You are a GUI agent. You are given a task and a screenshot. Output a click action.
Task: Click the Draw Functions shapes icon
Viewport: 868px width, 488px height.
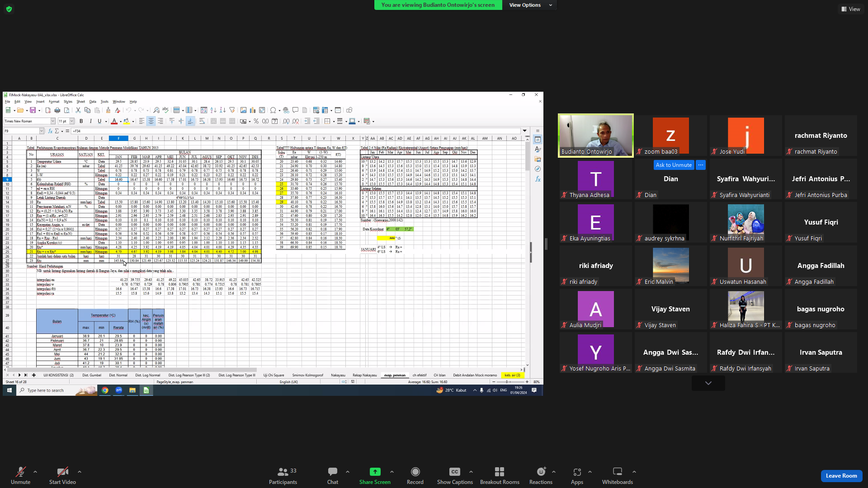point(349,110)
